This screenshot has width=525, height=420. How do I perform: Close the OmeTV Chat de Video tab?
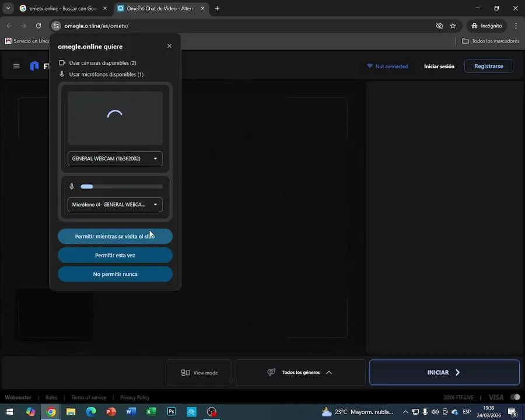202,8
